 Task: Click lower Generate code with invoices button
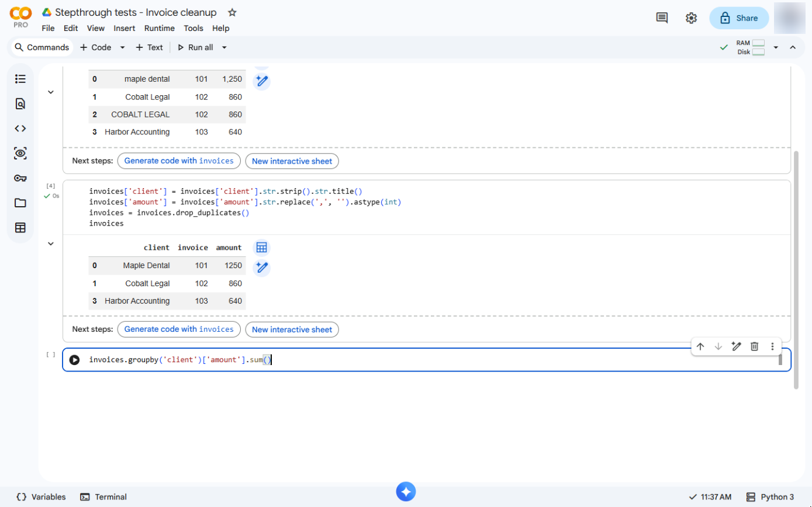(179, 329)
